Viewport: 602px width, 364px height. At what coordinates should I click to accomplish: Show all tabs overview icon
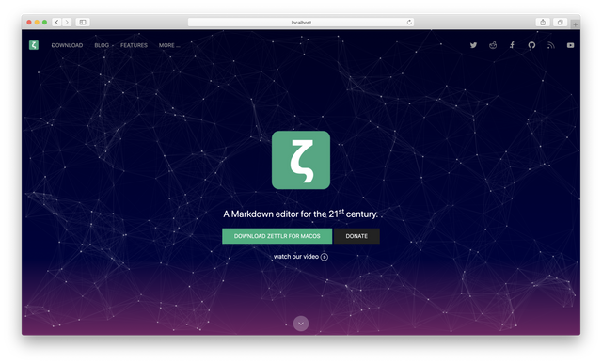(561, 22)
